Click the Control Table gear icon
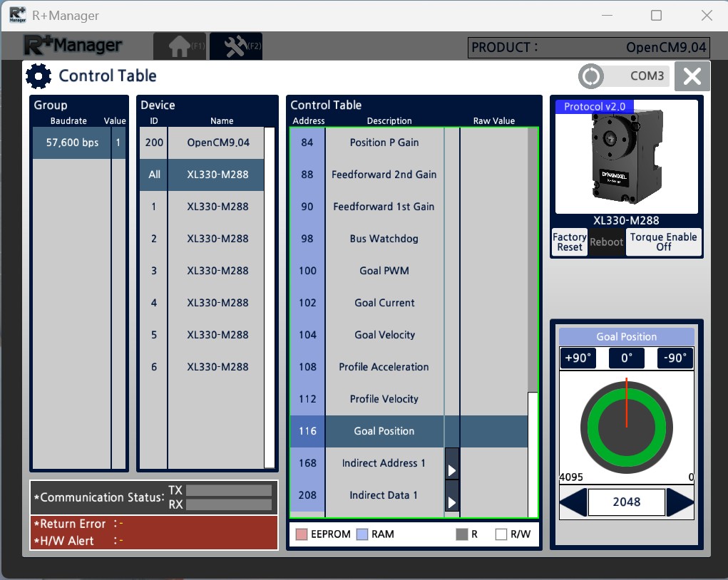Screen dimensions: 728x580 [39, 76]
